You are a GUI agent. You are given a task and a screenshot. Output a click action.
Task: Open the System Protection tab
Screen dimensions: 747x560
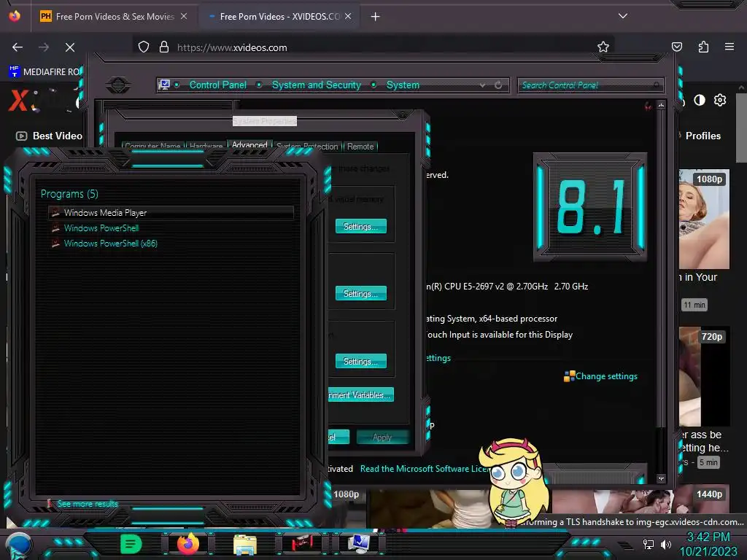pos(307,146)
